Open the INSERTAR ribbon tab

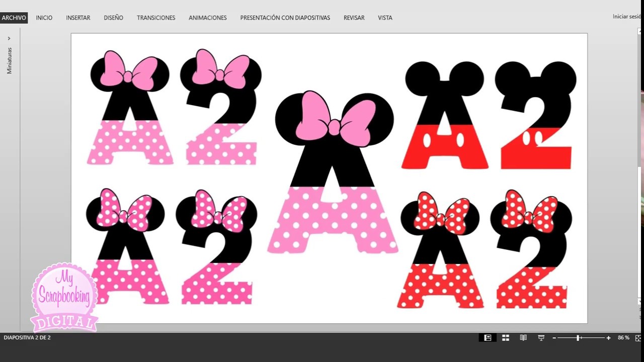78,18
